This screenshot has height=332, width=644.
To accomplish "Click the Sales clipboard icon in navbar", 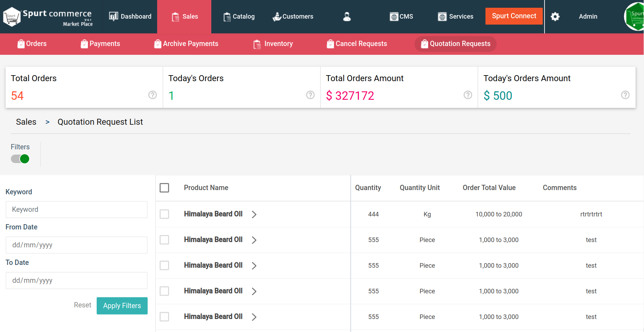I will pyautogui.click(x=175, y=17).
